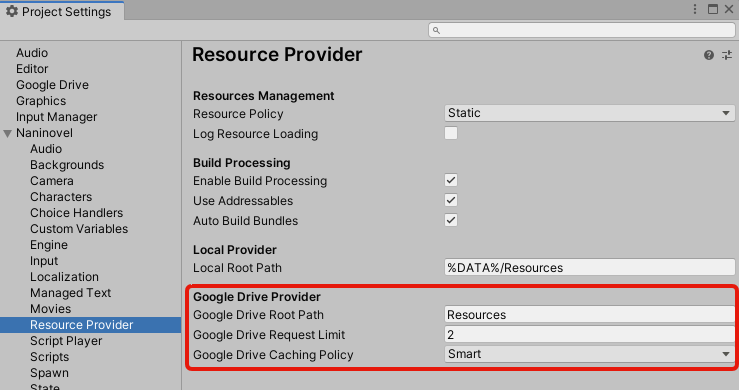This screenshot has height=390, width=739.
Task: Open Google Drive Caching Policy dropdown
Action: point(589,354)
